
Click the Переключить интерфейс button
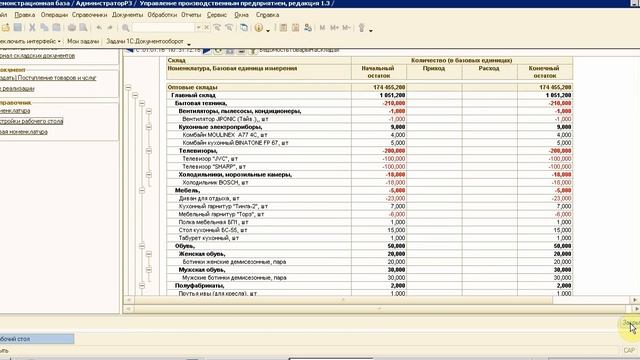[x=30, y=41]
